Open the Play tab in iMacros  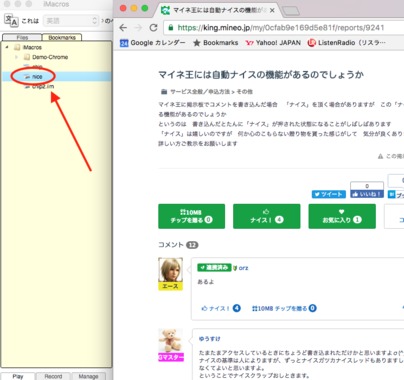click(18, 376)
